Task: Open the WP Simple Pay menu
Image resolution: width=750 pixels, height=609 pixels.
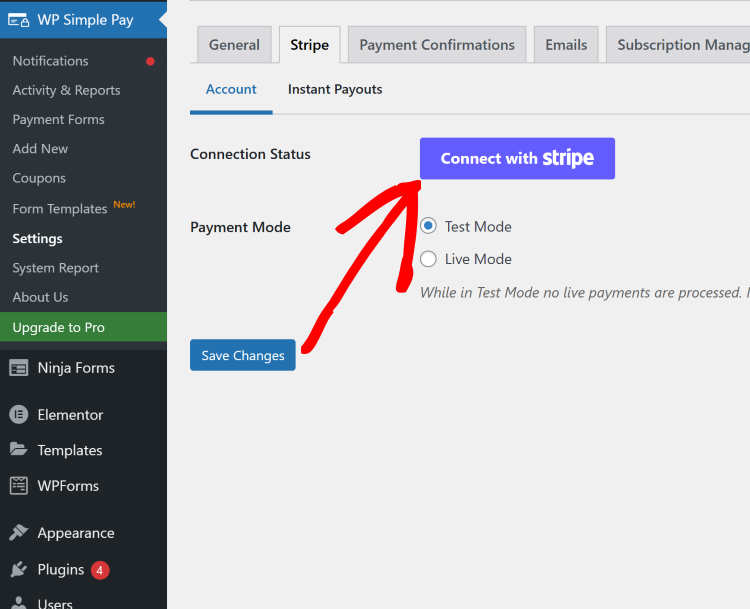Action: [84, 20]
